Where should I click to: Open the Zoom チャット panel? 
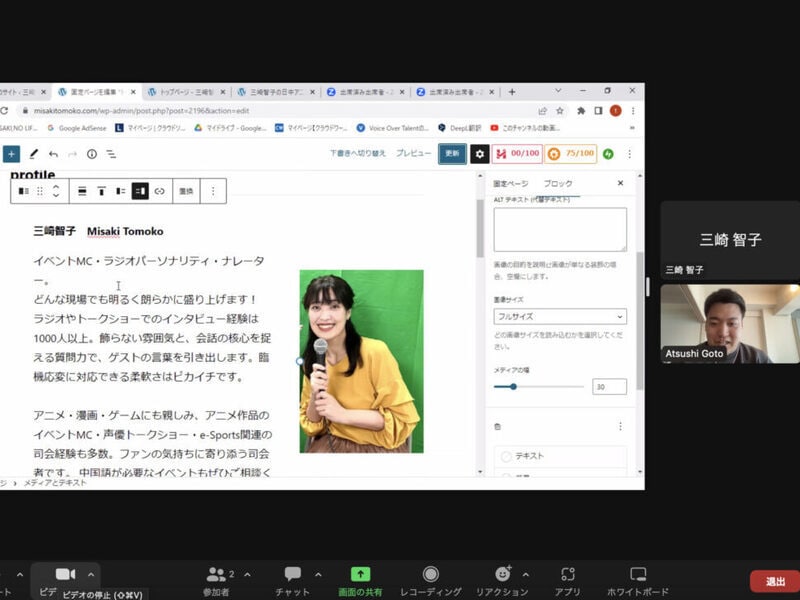pyautogui.click(x=292, y=581)
